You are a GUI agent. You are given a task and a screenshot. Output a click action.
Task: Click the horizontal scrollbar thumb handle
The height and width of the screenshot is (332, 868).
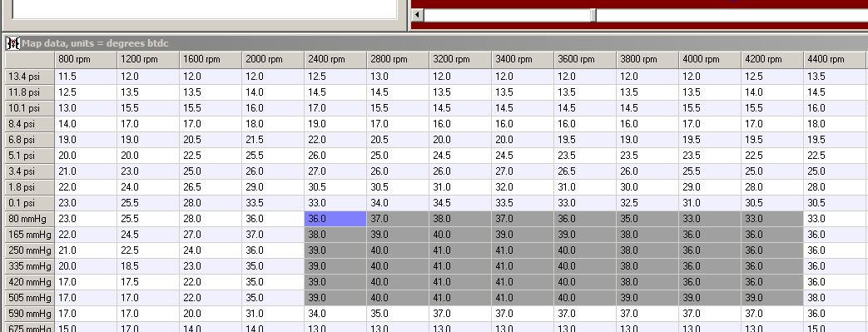click(x=593, y=15)
